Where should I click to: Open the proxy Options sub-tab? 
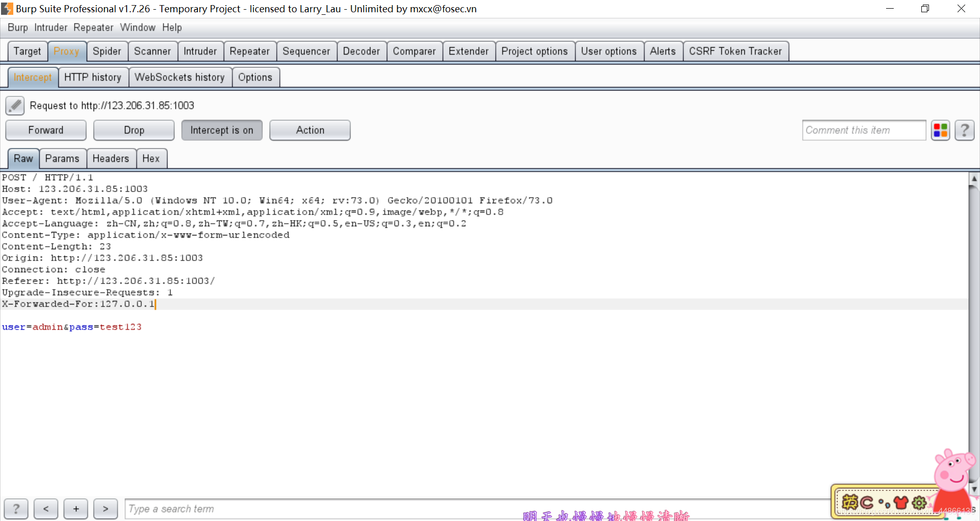(x=255, y=77)
